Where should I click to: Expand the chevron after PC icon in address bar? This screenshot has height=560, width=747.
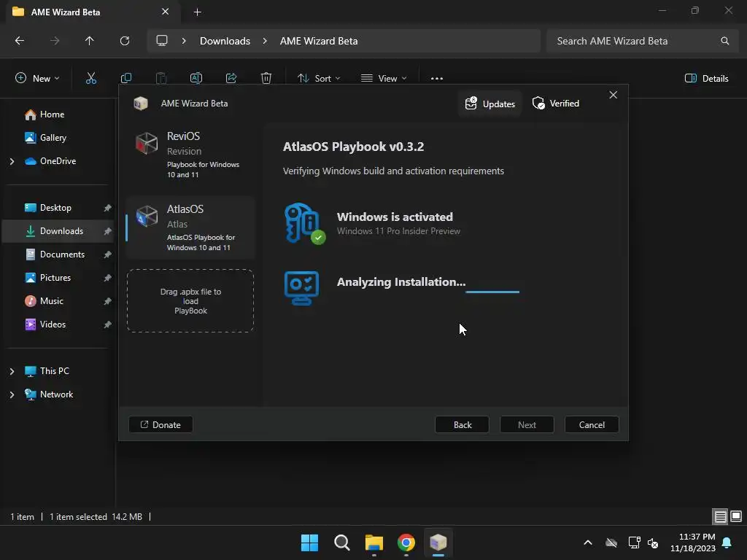point(184,41)
